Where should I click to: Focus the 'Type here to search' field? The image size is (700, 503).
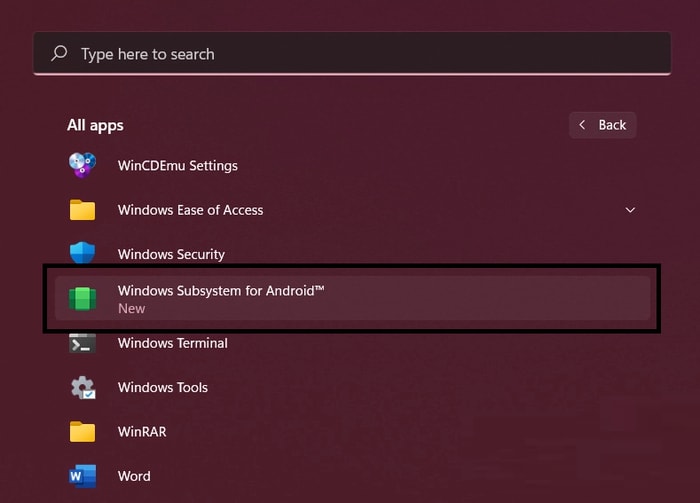click(x=350, y=54)
